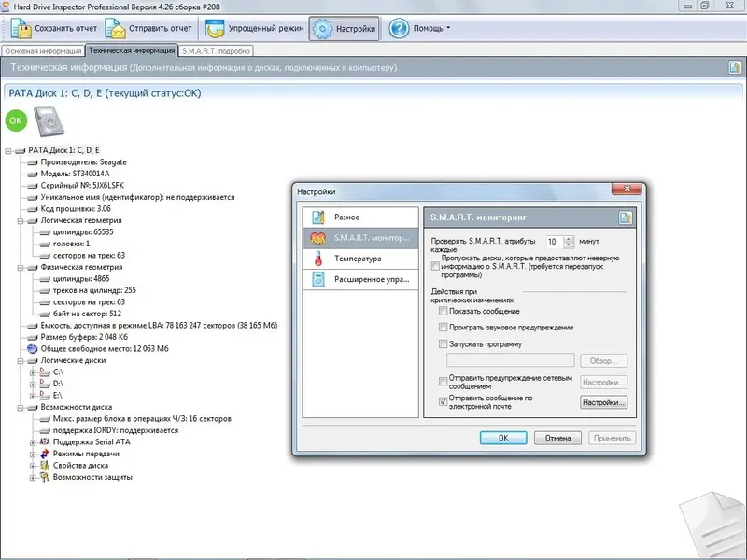Viewport: 747px width, 560px height.
Task: Switch to the Основная информация tab
Action: (43, 51)
